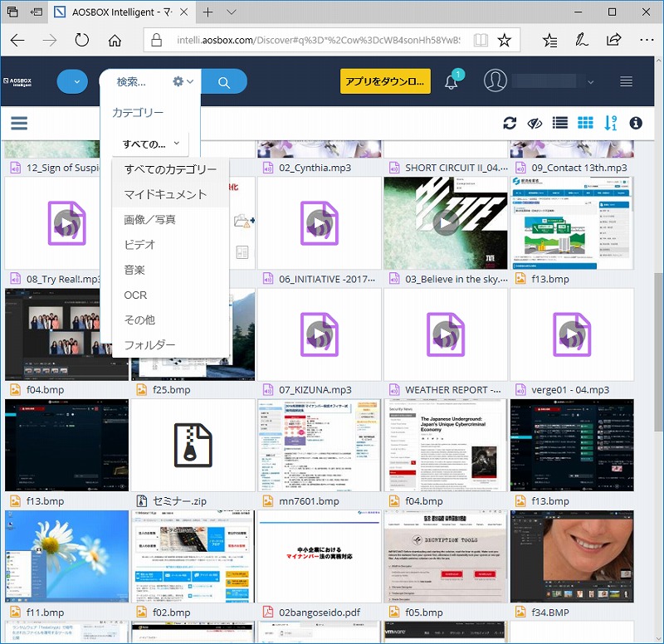Toggle hidden files eye icon
664x644 pixels.
click(535, 123)
